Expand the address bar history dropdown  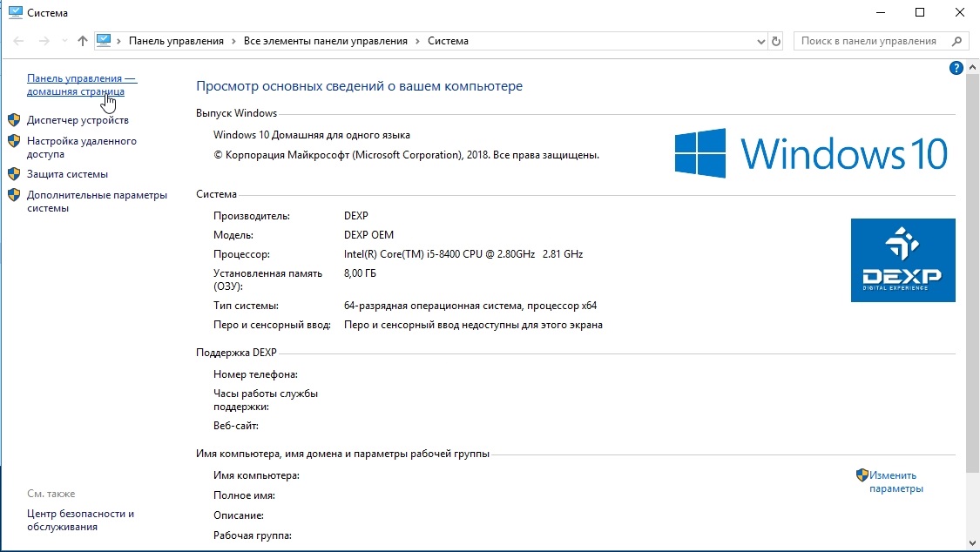pos(760,41)
